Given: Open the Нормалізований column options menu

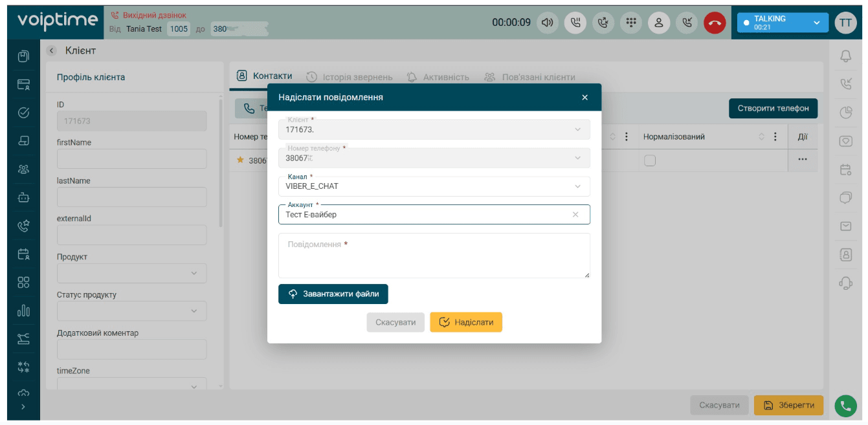Looking at the screenshot, I should click(775, 137).
